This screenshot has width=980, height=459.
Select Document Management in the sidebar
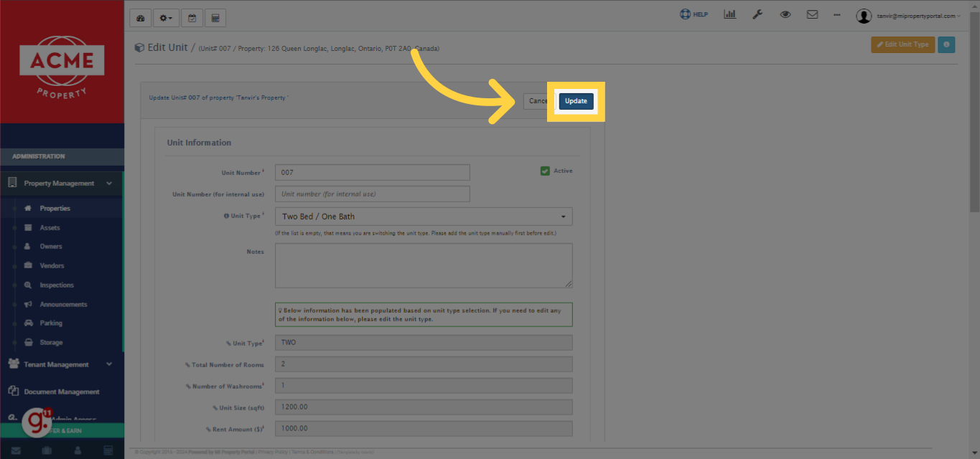[x=62, y=391]
